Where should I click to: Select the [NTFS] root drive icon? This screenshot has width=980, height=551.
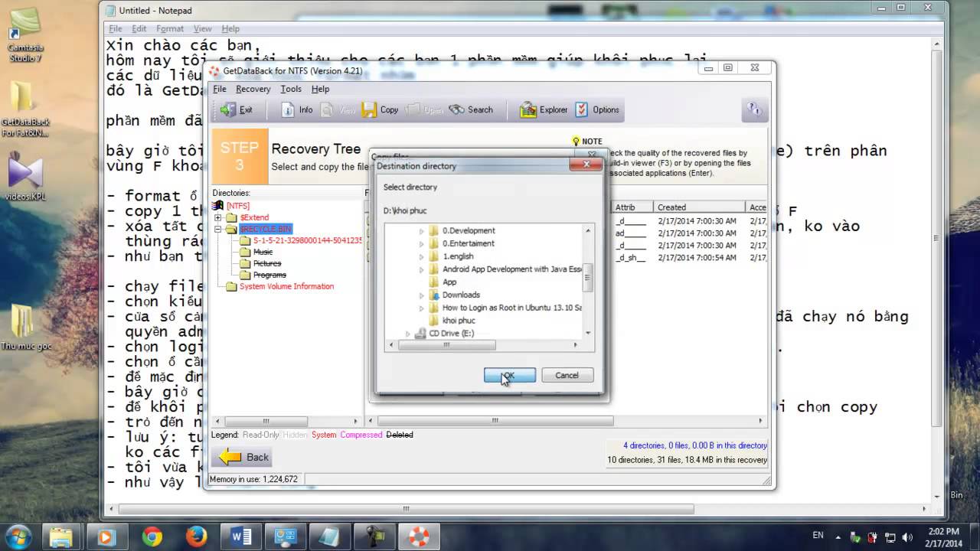pyautogui.click(x=220, y=206)
